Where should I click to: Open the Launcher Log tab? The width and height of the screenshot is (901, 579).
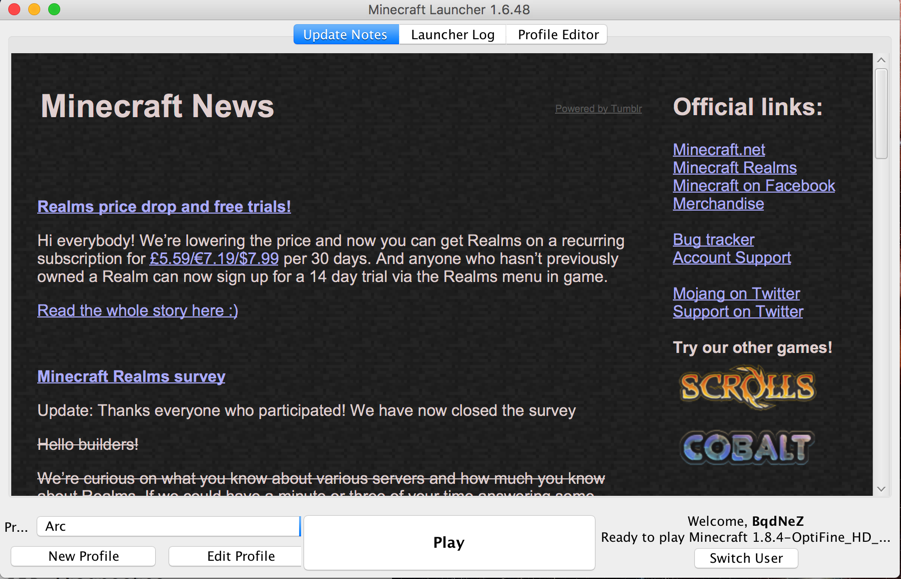[x=452, y=34]
